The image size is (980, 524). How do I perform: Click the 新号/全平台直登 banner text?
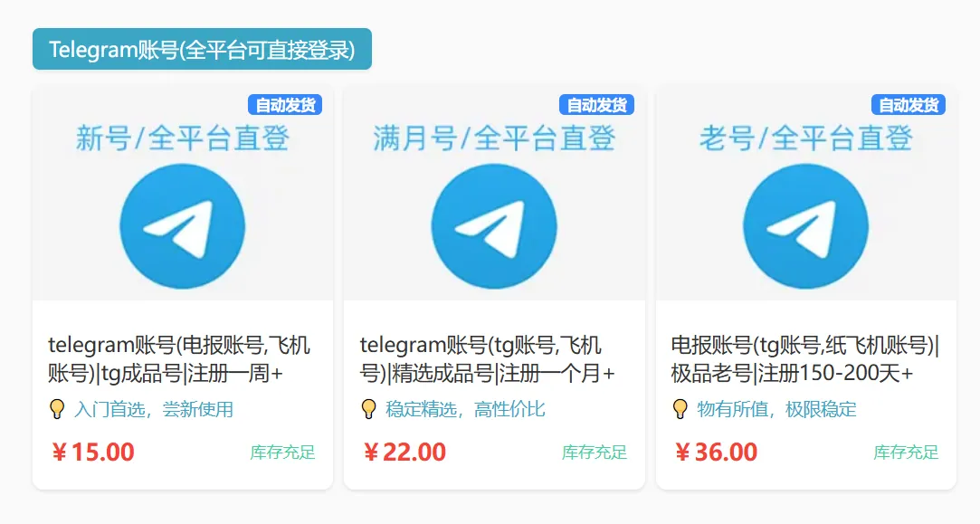click(182, 138)
